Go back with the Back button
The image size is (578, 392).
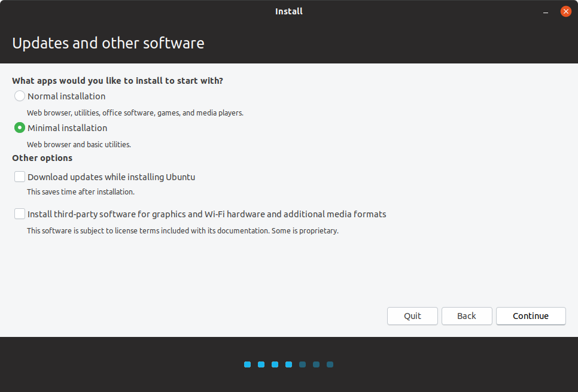[467, 316]
